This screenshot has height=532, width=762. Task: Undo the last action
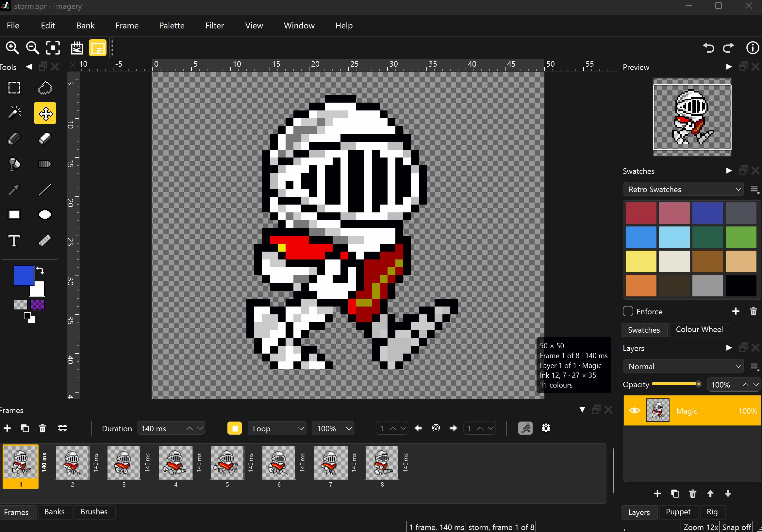click(x=708, y=48)
